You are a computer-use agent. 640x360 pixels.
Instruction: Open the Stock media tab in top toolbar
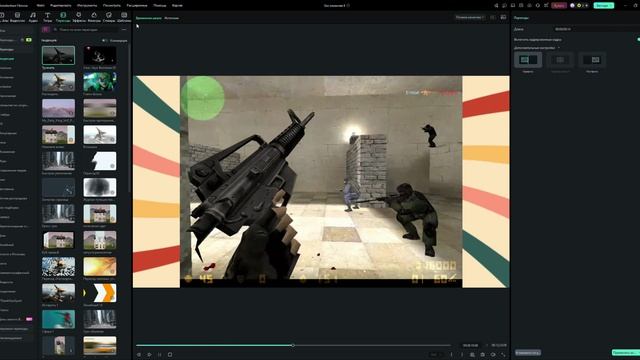[17, 17]
